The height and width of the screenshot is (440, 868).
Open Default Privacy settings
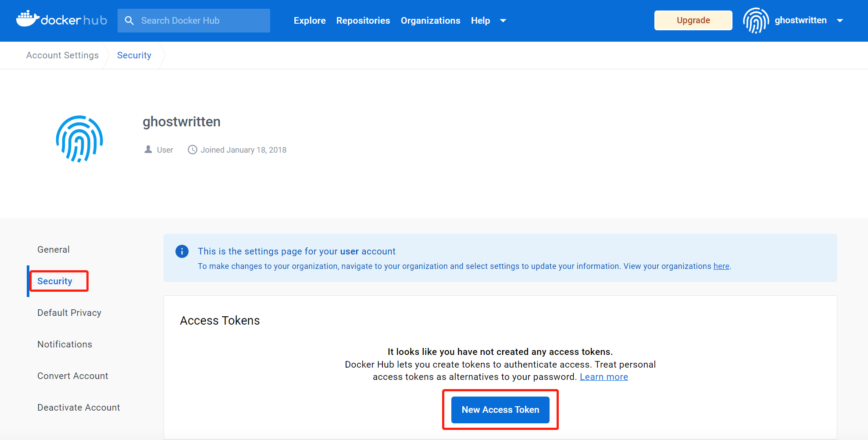[x=69, y=313]
